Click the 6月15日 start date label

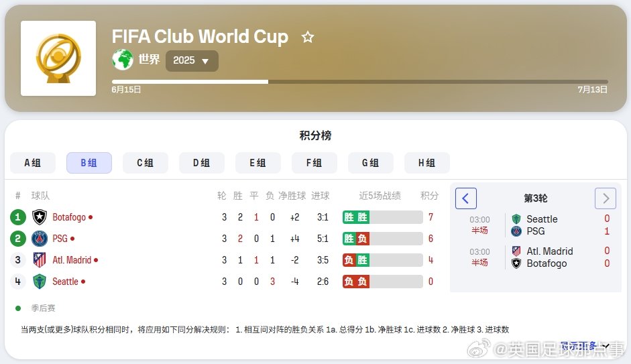click(x=126, y=90)
